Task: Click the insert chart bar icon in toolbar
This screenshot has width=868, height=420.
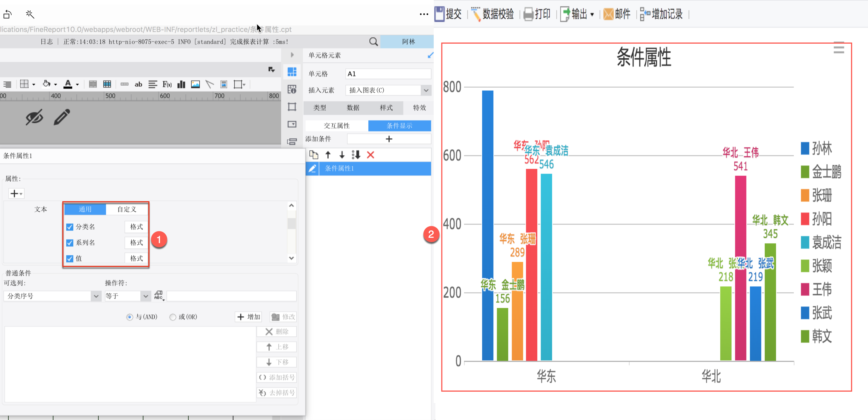Action: coord(181,84)
